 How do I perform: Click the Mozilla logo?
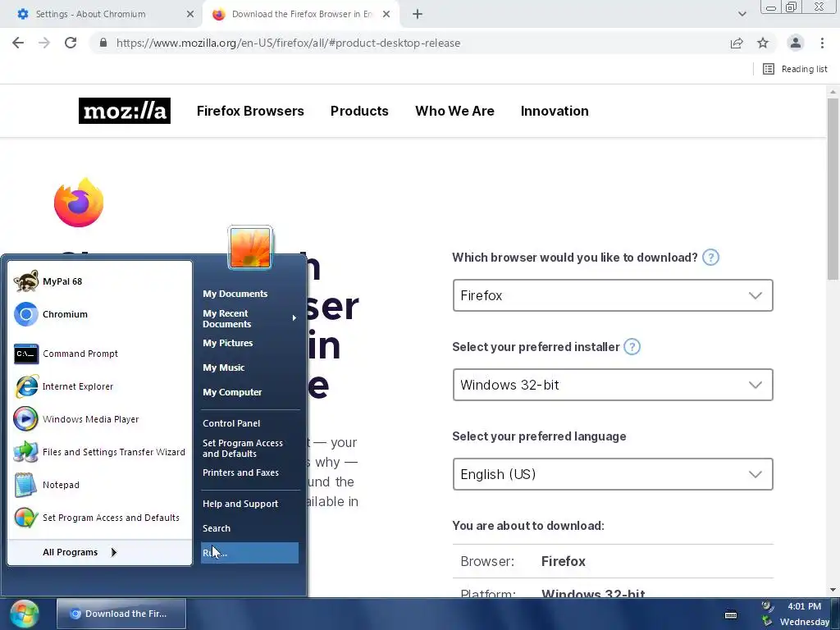pos(125,111)
